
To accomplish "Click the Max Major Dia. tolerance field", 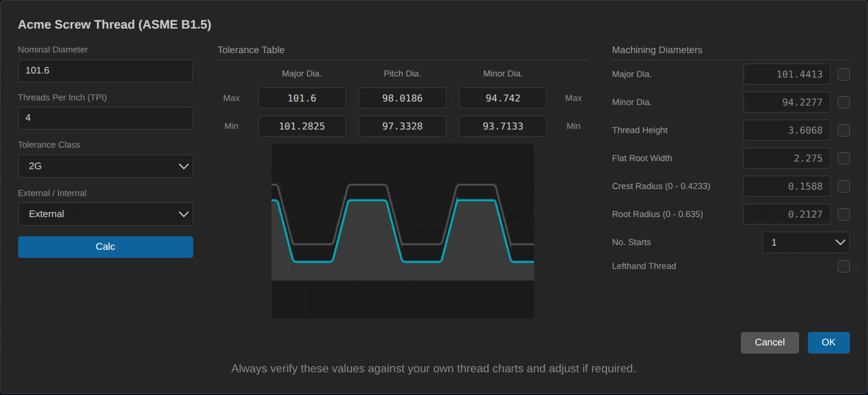I will pos(302,98).
